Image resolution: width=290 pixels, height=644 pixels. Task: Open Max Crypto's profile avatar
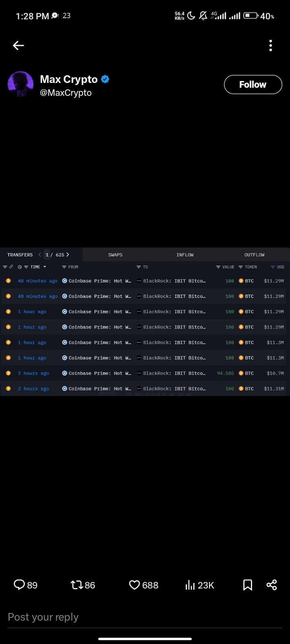coord(21,84)
